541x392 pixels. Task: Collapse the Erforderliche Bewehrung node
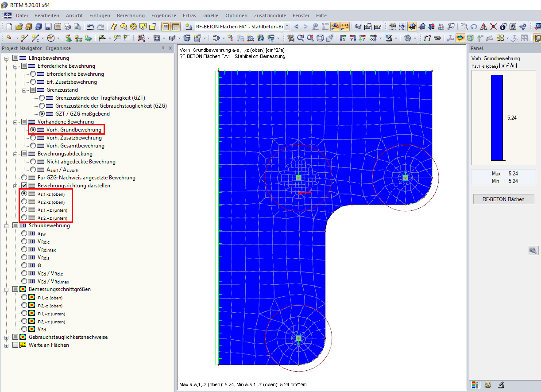point(15,66)
